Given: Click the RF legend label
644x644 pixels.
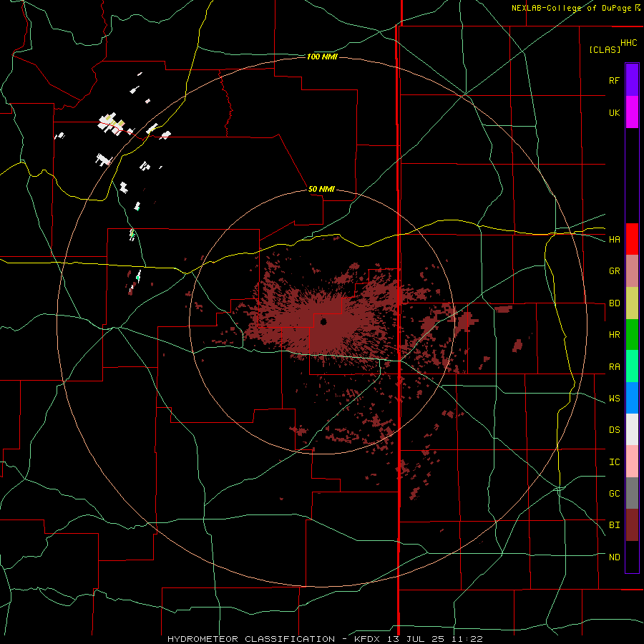Looking at the screenshot, I should [x=614, y=80].
